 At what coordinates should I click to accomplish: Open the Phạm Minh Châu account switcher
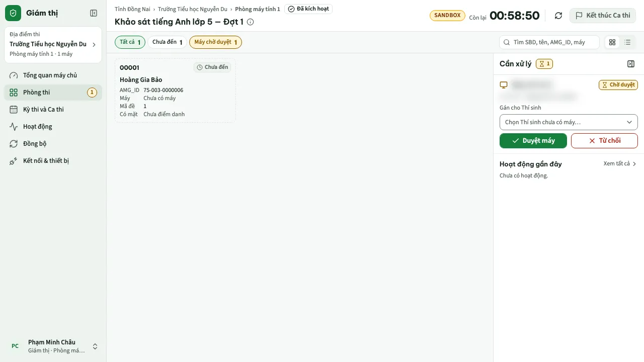(x=53, y=346)
